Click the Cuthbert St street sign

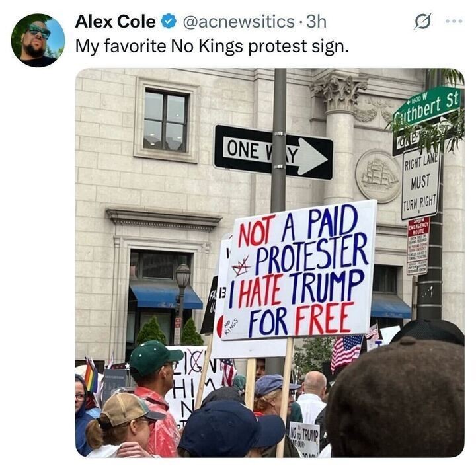(428, 105)
